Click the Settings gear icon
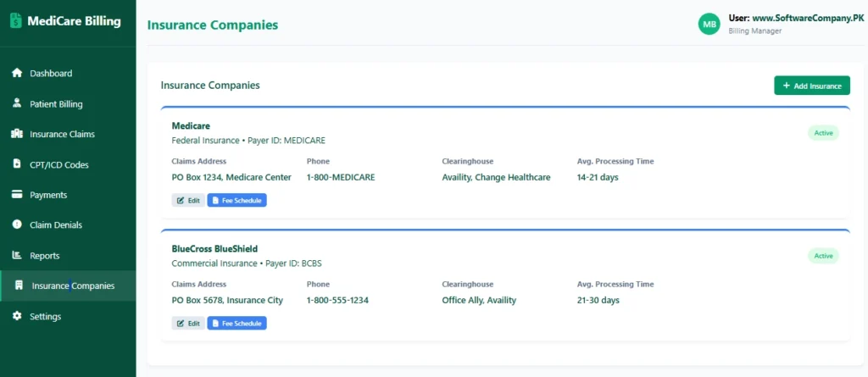 point(17,316)
